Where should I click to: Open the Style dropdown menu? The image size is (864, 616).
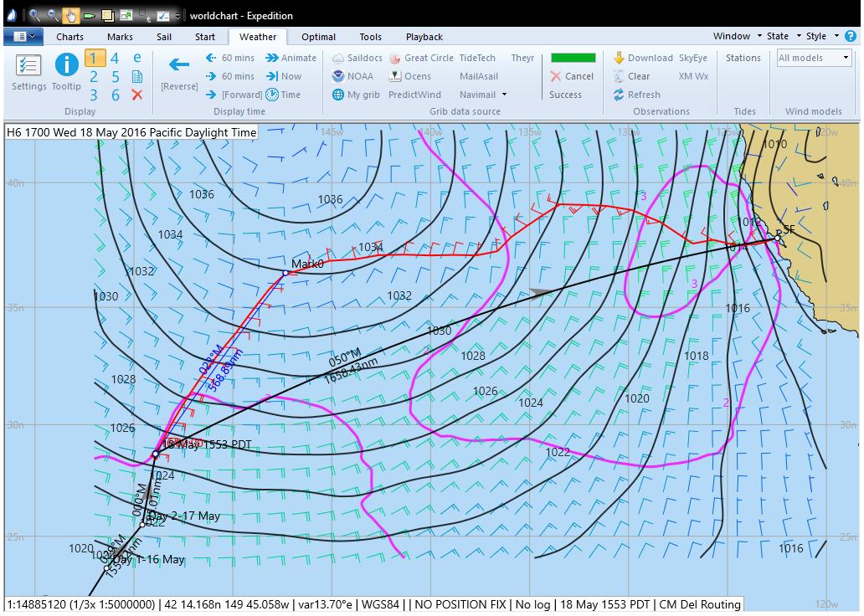816,36
